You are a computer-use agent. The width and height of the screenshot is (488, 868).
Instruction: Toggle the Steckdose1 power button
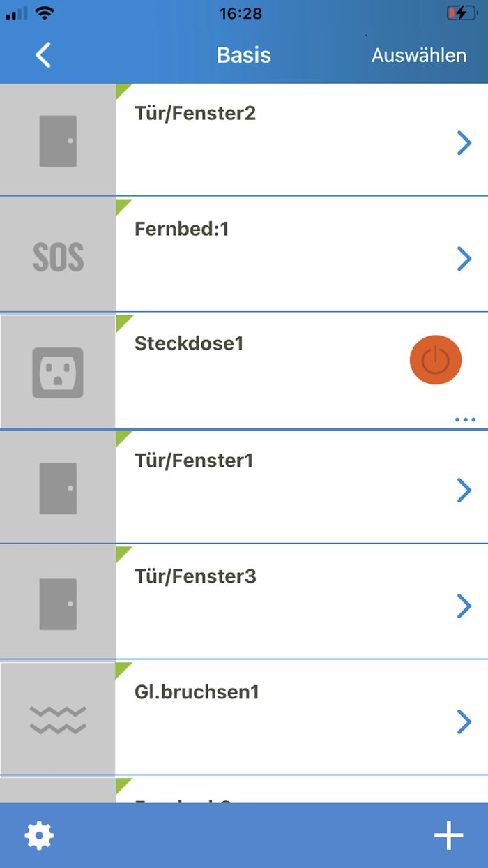436,360
